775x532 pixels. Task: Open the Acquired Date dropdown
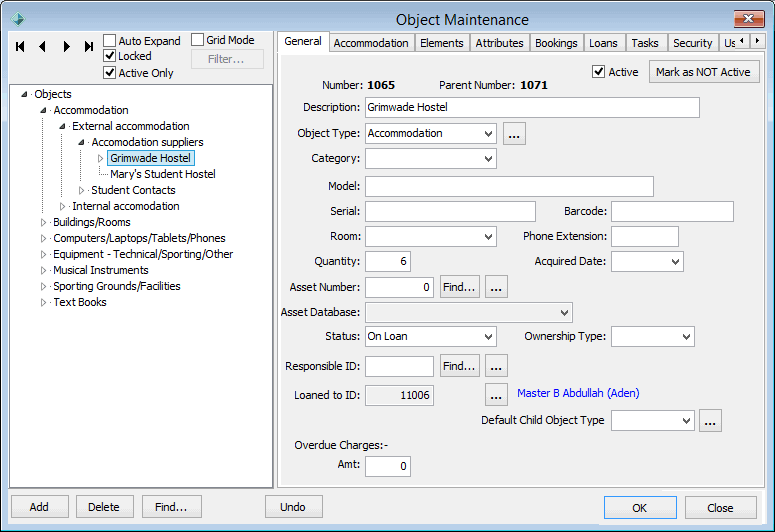coord(675,262)
